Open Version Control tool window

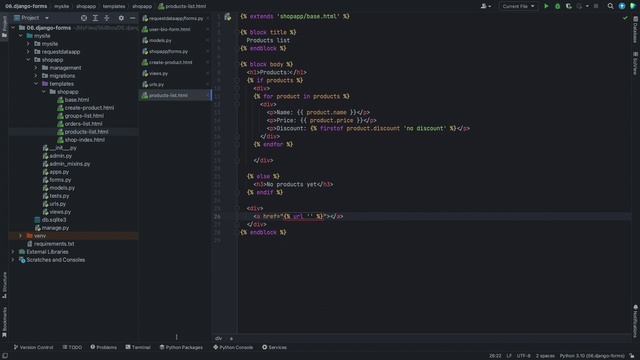click(x=33, y=347)
